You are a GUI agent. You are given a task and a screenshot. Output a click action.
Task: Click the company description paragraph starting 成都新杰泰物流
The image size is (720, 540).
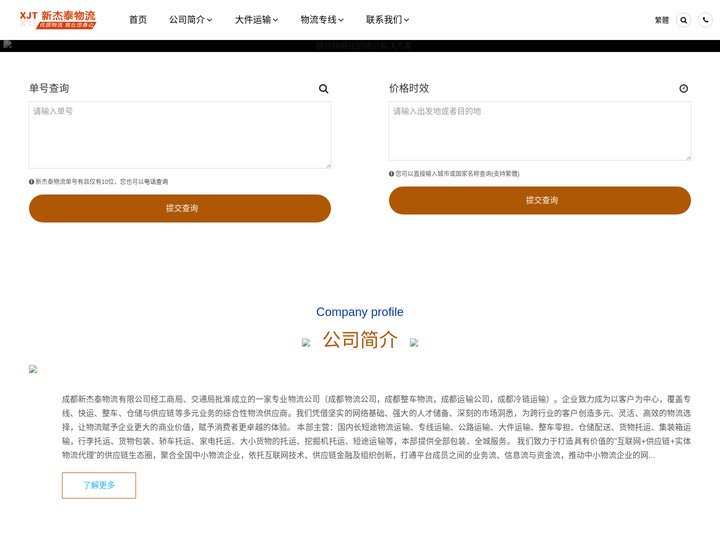[x=377, y=427]
